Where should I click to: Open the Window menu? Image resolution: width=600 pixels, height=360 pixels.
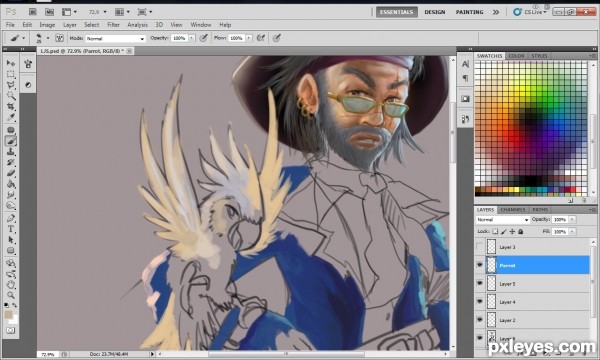tap(201, 25)
